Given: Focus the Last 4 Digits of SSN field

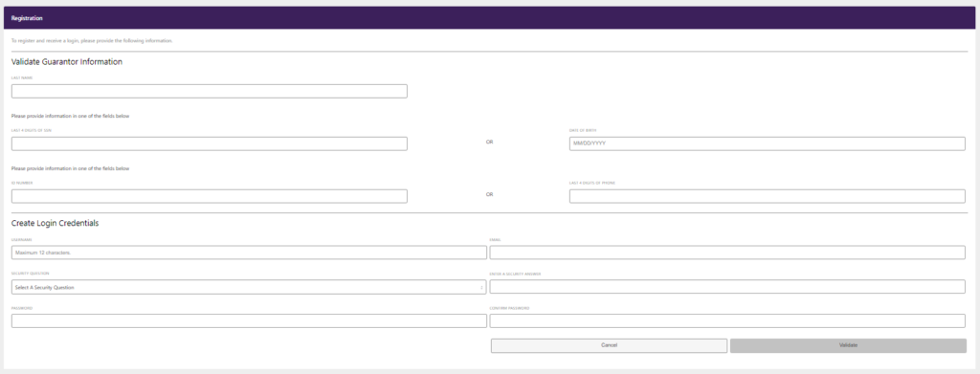Looking at the screenshot, I should (210, 143).
